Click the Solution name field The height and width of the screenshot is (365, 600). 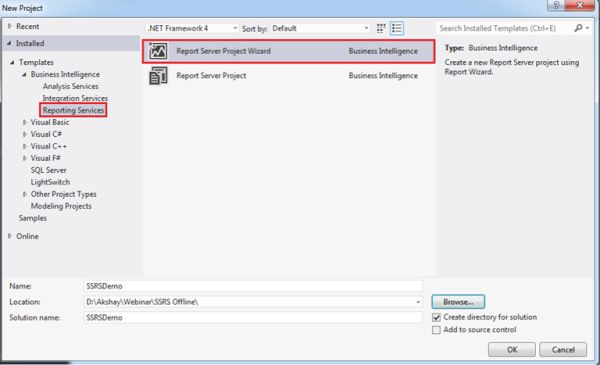tap(253, 318)
